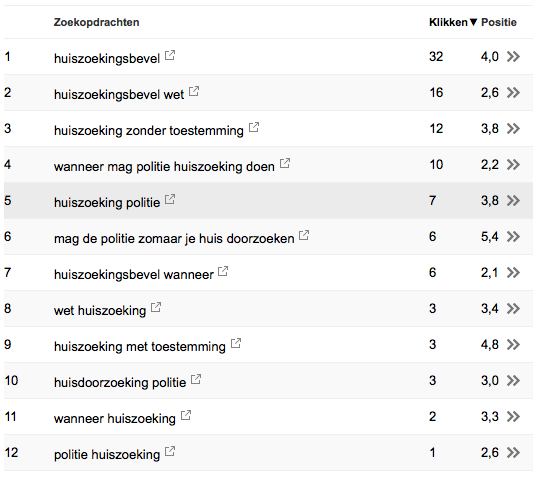Select the wet huiszoeking query text

[x=100, y=310]
